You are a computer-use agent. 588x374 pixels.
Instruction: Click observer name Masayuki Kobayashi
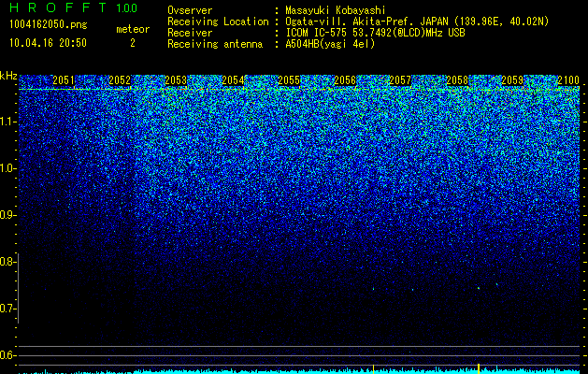tap(336, 10)
